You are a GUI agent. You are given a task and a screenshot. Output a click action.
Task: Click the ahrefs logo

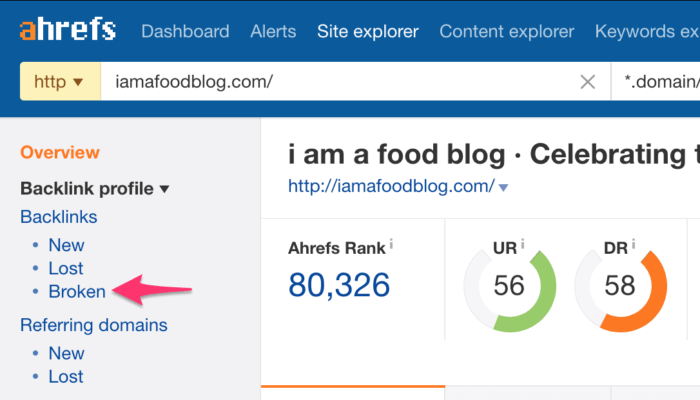pos(68,29)
